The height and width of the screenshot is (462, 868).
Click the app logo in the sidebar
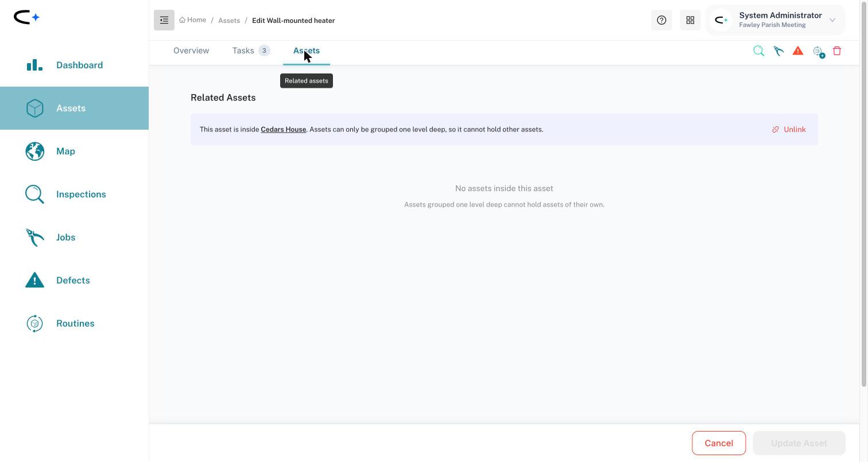pos(26,17)
